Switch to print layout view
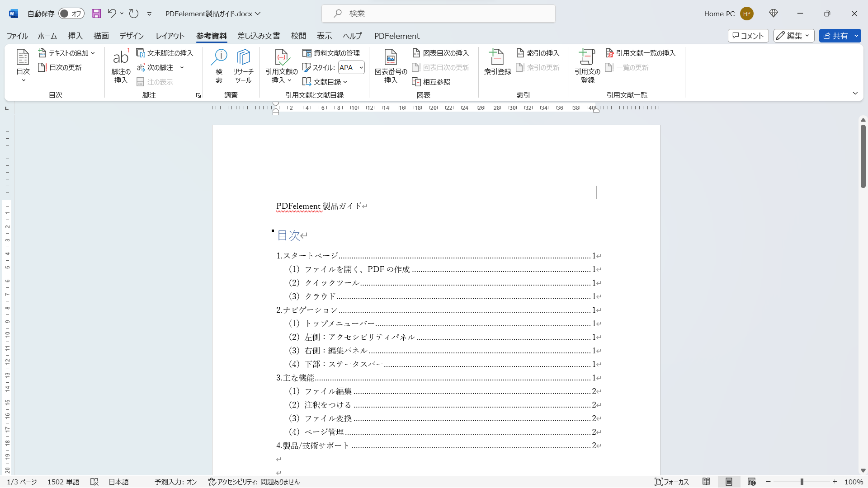This screenshot has height=488, width=868. coord(729,482)
